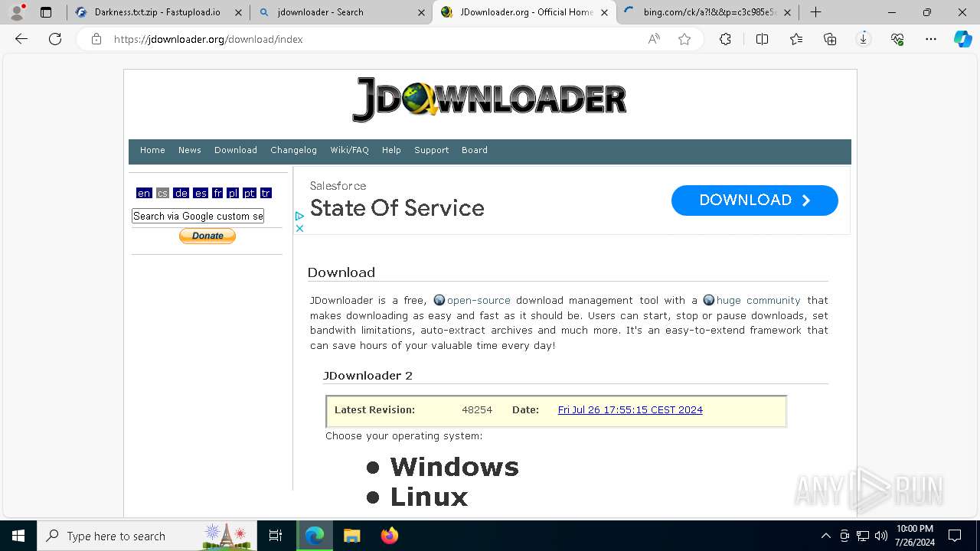Close the Salesforce ad
The height and width of the screenshot is (551, 980).
(x=299, y=228)
